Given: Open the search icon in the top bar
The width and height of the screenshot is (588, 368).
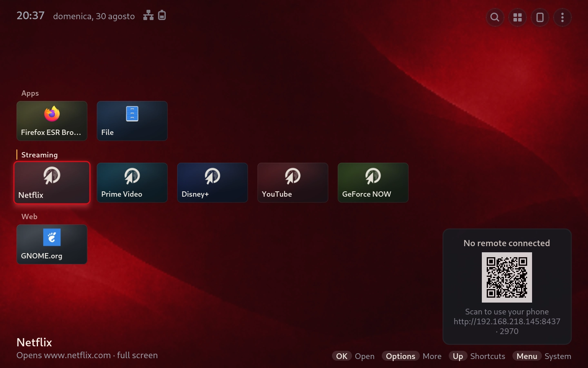Looking at the screenshot, I should (495, 18).
